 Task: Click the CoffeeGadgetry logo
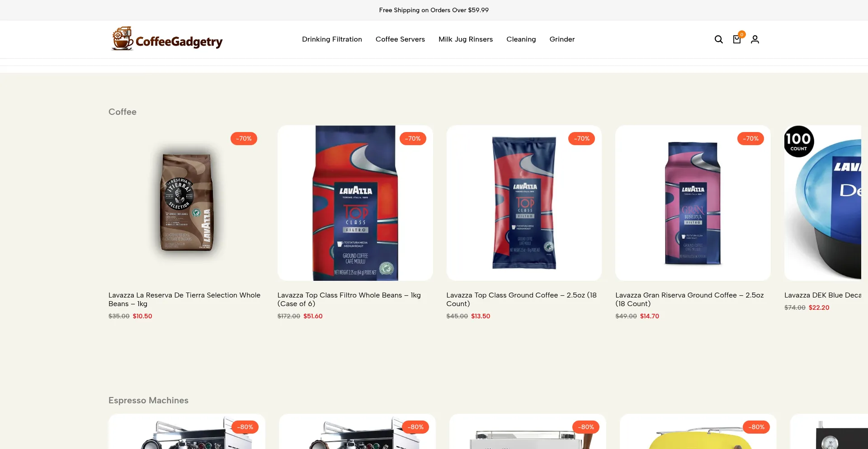click(167, 39)
